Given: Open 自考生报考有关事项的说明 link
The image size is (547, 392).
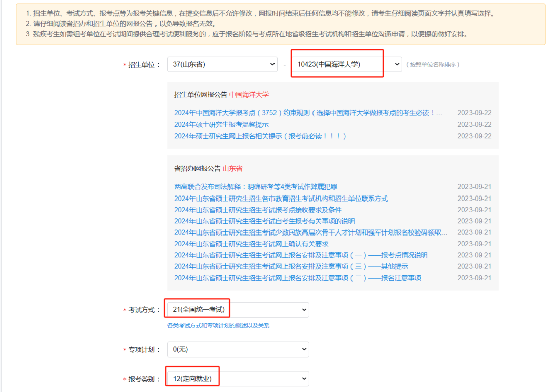Looking at the screenshot, I should (264, 221).
